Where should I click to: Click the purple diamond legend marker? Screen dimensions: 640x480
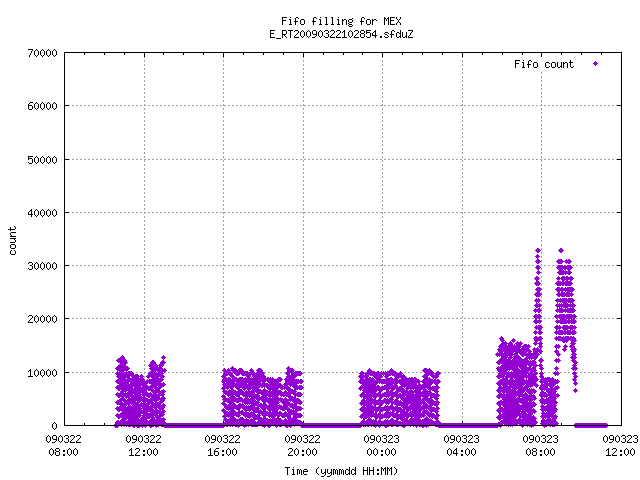(596, 63)
